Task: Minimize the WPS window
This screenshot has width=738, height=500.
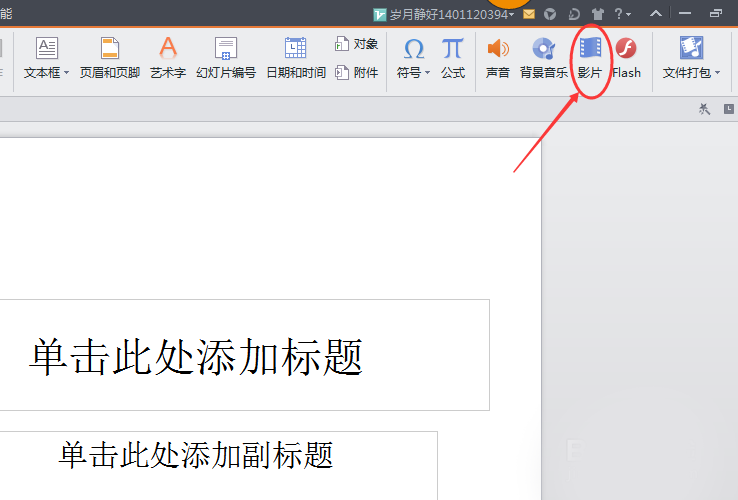Action: [x=685, y=14]
